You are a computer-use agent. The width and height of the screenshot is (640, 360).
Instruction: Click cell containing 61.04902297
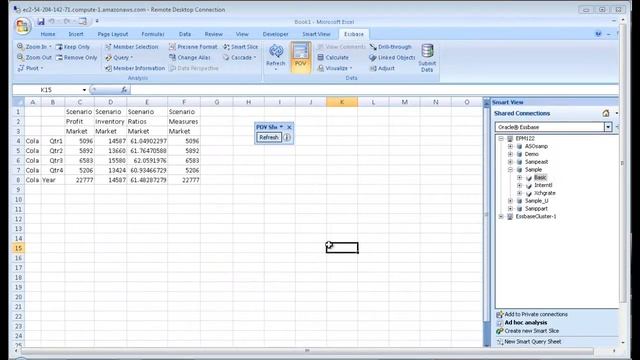click(x=147, y=141)
